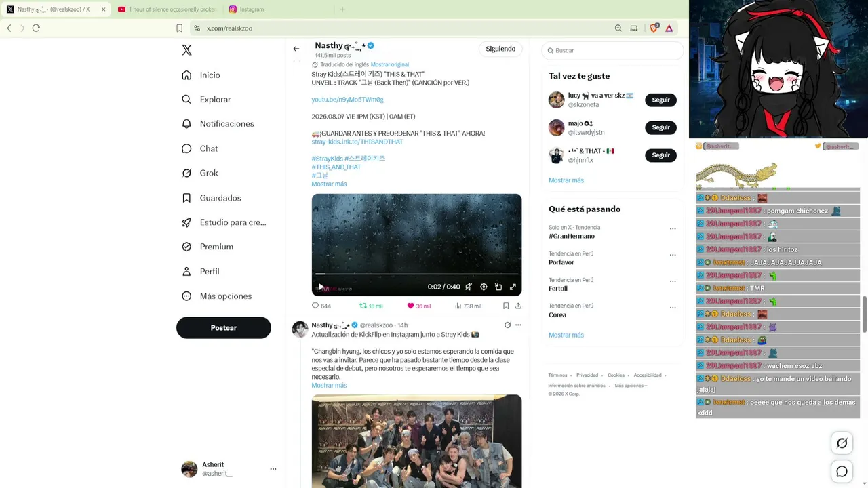Open Notificaciones in the sidebar
Viewport: 868px width, 488px height.
[218, 124]
